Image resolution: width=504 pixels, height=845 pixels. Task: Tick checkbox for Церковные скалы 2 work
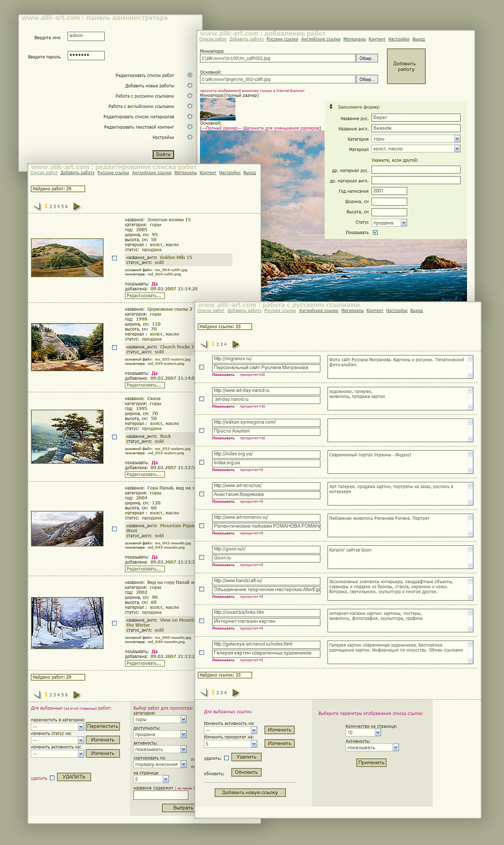(x=114, y=348)
